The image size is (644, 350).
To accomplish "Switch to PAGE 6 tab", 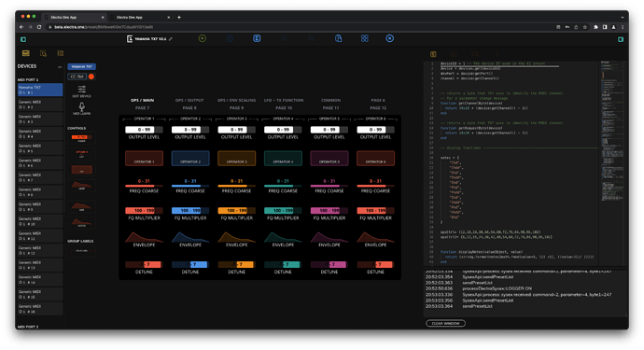I will (x=378, y=100).
